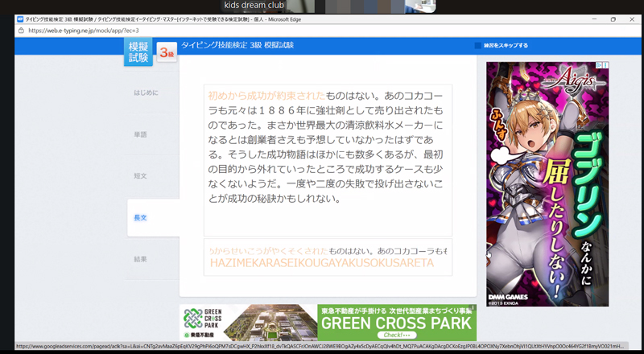Click the typing input romaji line
Screen dimensions: 644x354
(x=322, y=263)
